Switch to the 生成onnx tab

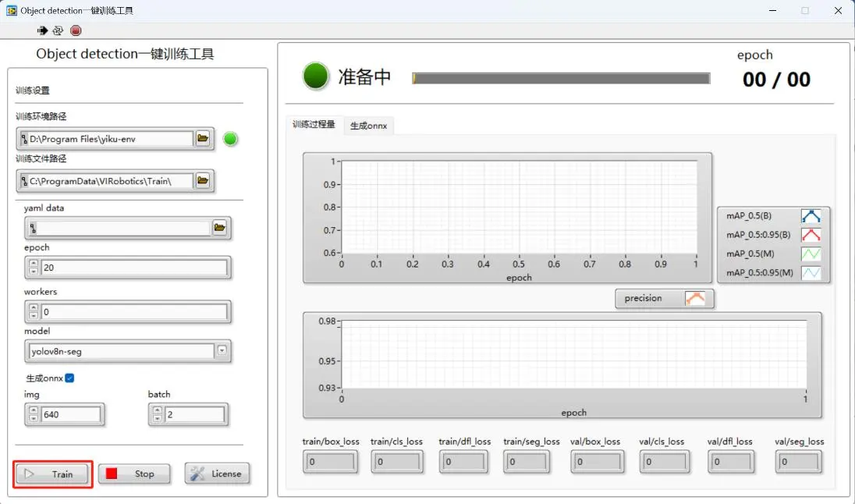tap(368, 126)
